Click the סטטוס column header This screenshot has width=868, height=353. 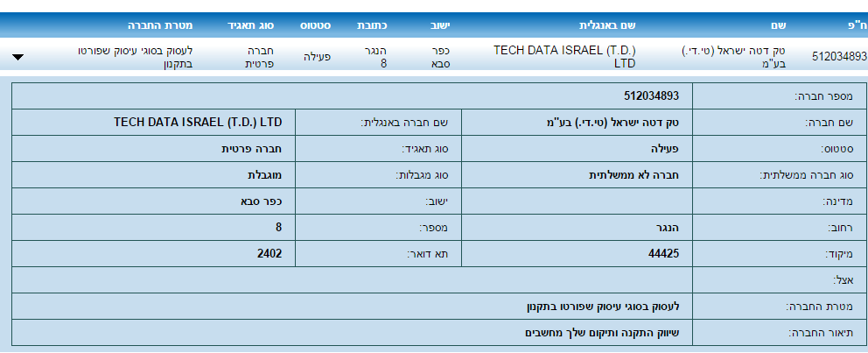(x=316, y=25)
